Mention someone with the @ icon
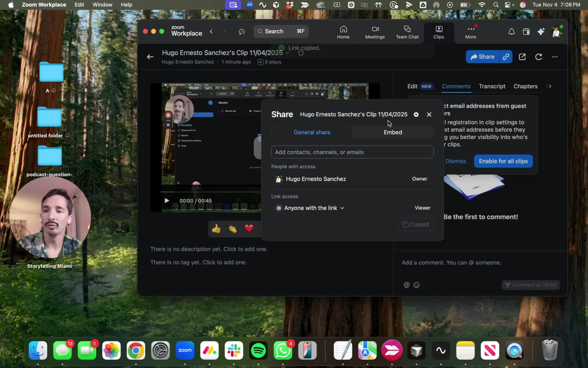 [x=406, y=285]
